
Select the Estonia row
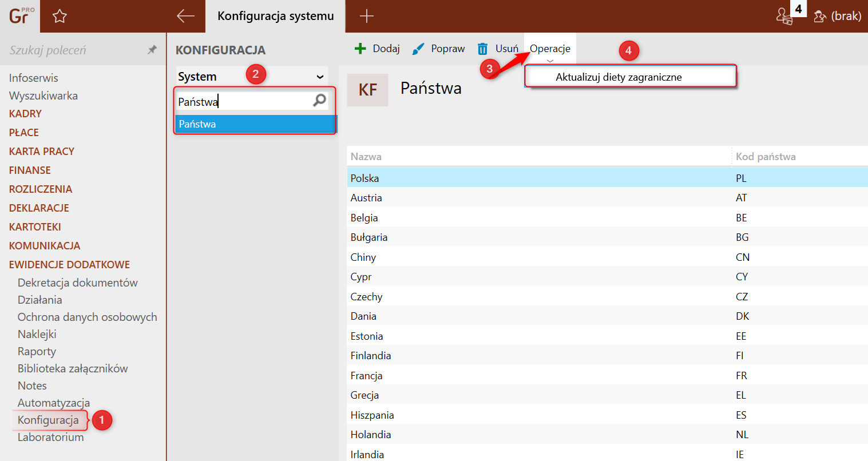pos(607,336)
